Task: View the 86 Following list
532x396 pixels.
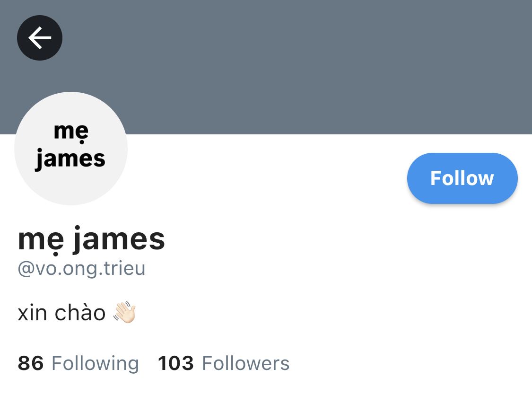Action: (78, 363)
